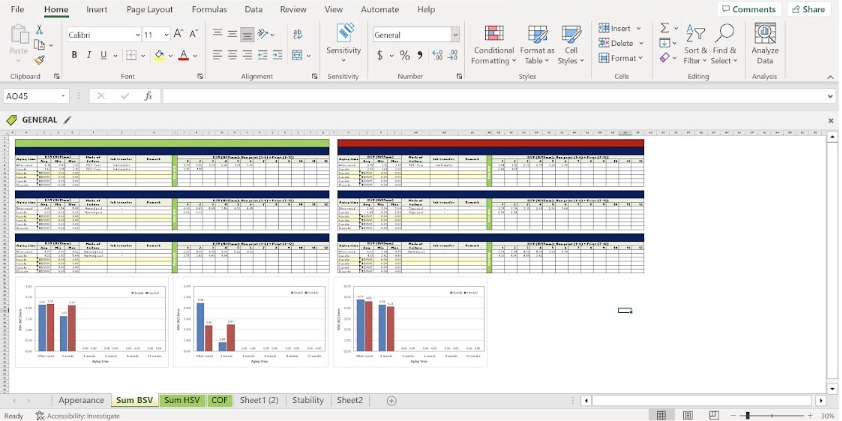
Task: Adjust the zoom slider handle
Action: pos(747,416)
